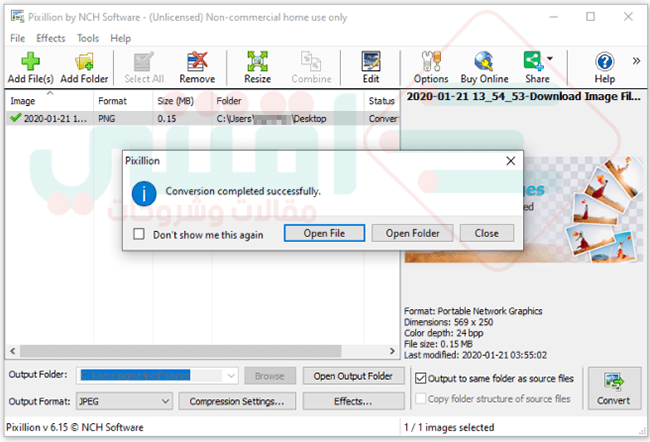Open Help from the toolbar

point(604,61)
